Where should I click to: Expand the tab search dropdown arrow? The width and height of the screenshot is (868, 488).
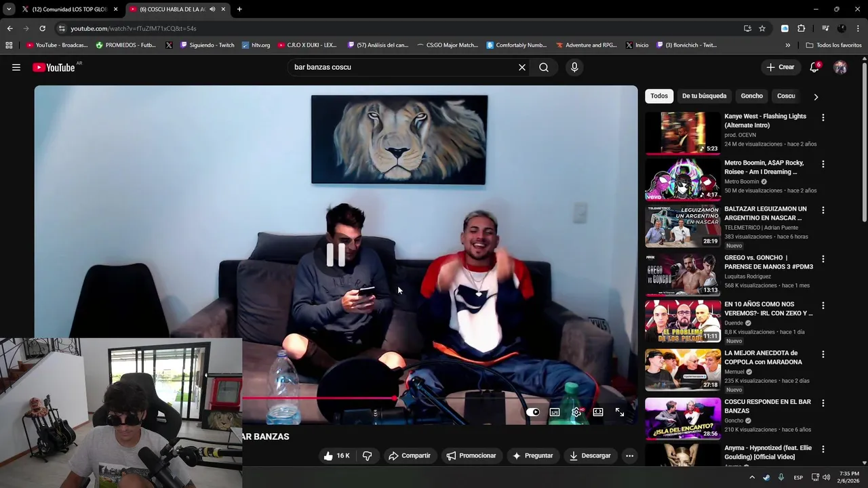tap(9, 9)
